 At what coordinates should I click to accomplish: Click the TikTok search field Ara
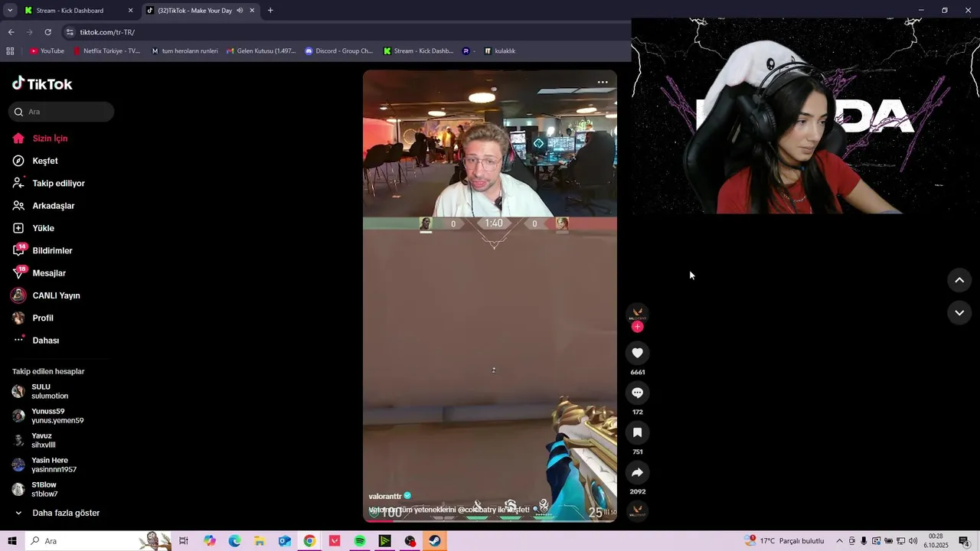tap(61, 112)
